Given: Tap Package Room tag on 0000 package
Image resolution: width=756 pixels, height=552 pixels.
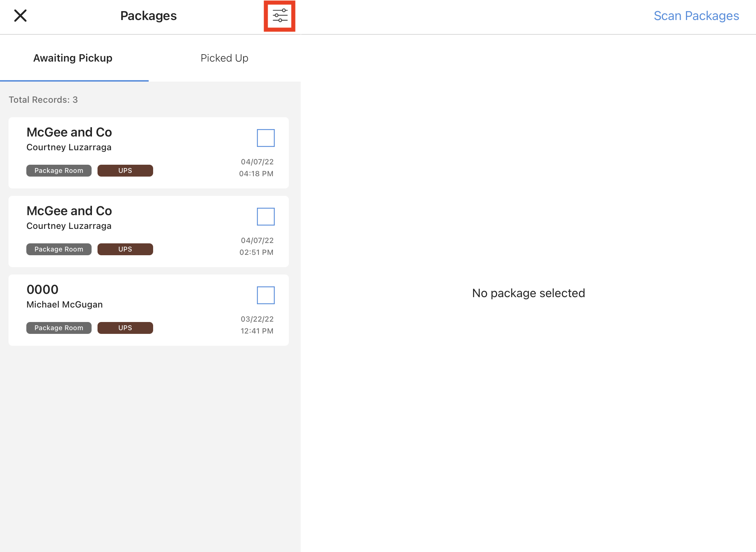Looking at the screenshot, I should tap(59, 328).
